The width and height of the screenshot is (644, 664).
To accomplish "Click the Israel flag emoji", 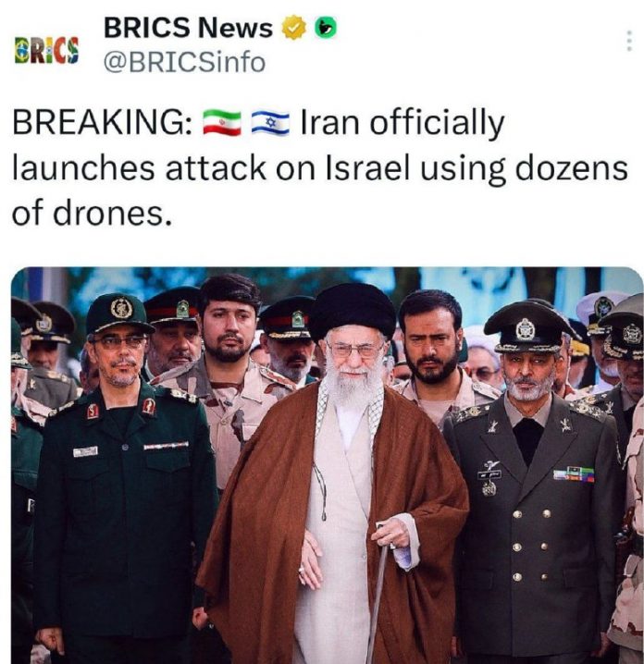I will click(270, 122).
